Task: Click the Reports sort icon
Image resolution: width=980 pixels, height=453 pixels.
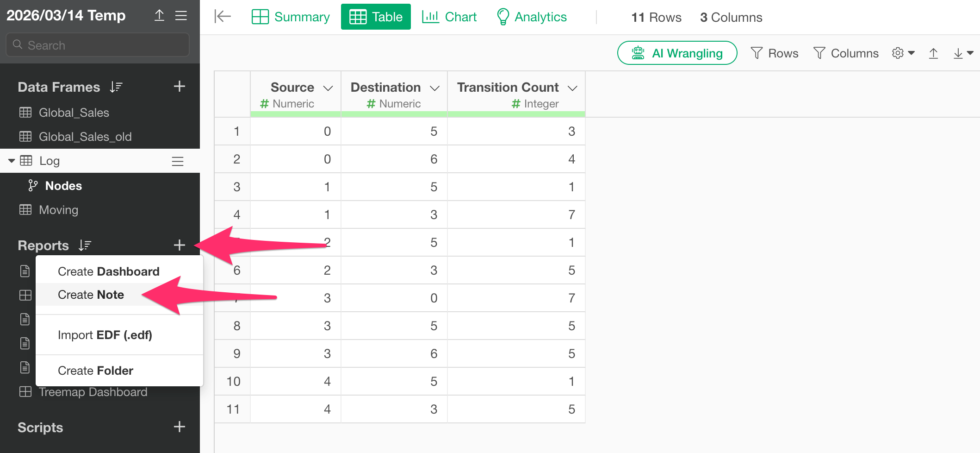Action: (x=85, y=245)
